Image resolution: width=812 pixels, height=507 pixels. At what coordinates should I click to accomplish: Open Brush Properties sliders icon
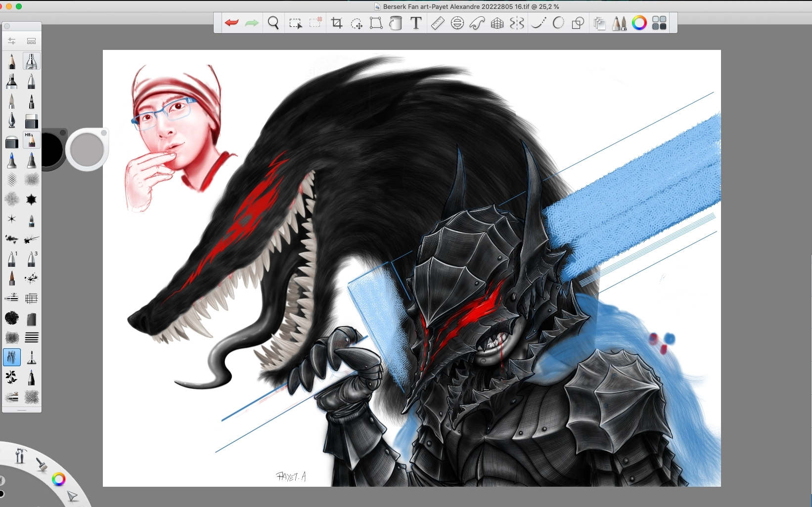12,41
